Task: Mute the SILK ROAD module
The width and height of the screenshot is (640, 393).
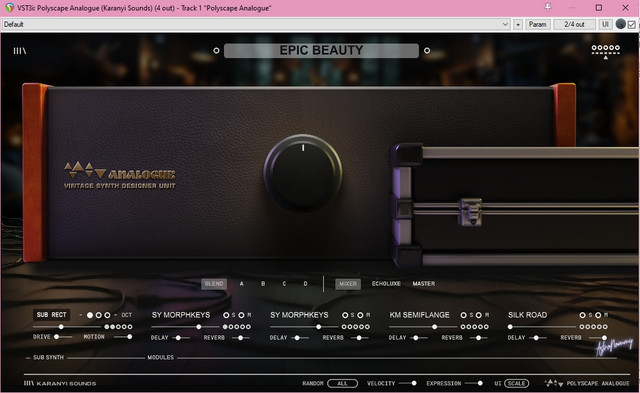Action: tap(598, 315)
